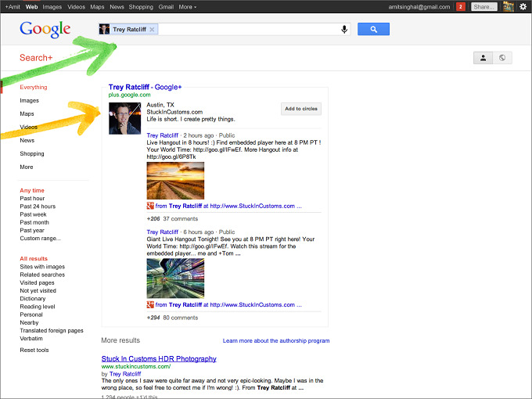Switch to personal results person icon
Viewport: 532px width, 399px height.
click(483, 58)
